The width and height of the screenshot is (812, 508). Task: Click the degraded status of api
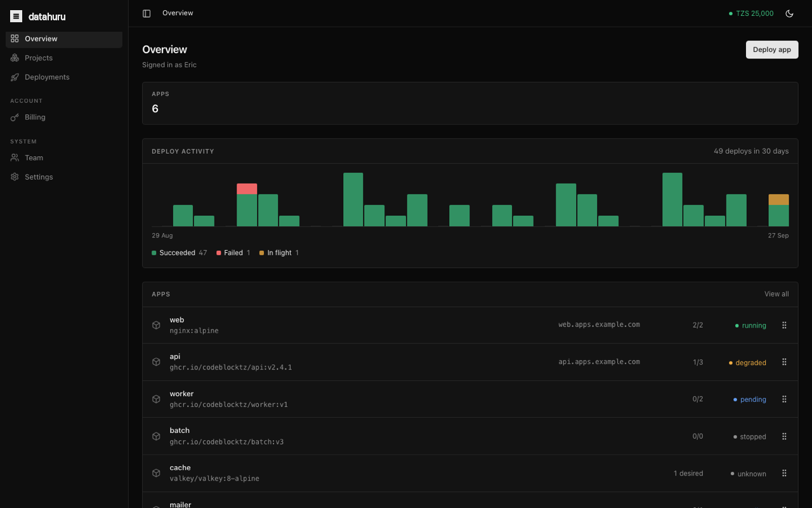(747, 363)
